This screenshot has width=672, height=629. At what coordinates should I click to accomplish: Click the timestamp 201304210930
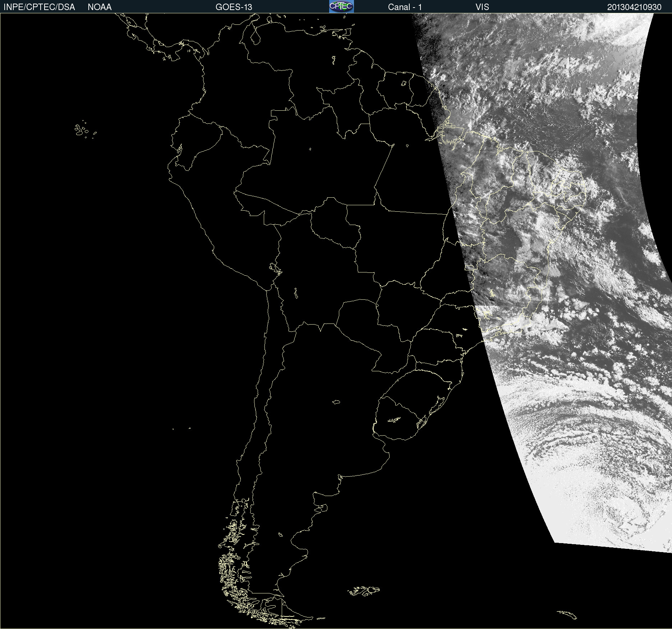click(x=634, y=7)
